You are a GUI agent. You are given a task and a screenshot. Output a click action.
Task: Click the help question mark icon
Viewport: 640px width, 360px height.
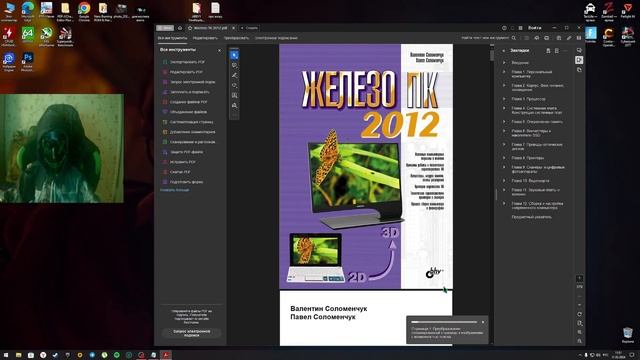504,28
